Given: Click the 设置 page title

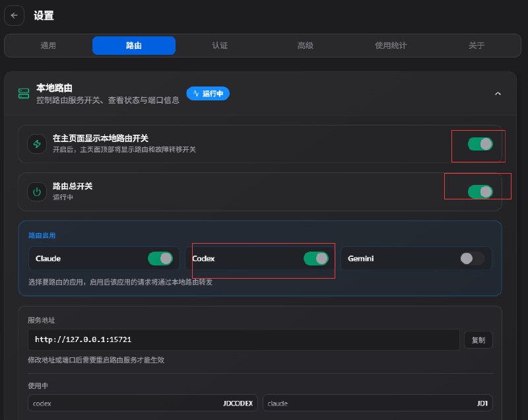Looking at the screenshot, I should 44,15.
